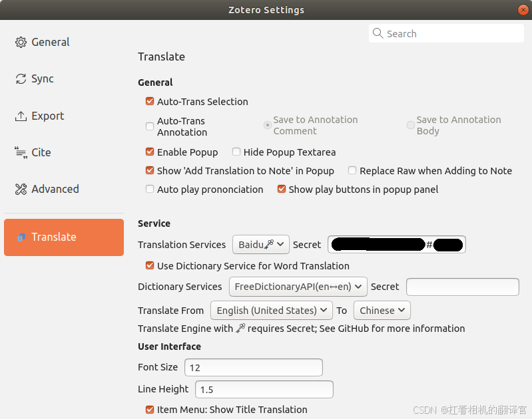Click the Translate plugin icon in sidebar

(21, 237)
